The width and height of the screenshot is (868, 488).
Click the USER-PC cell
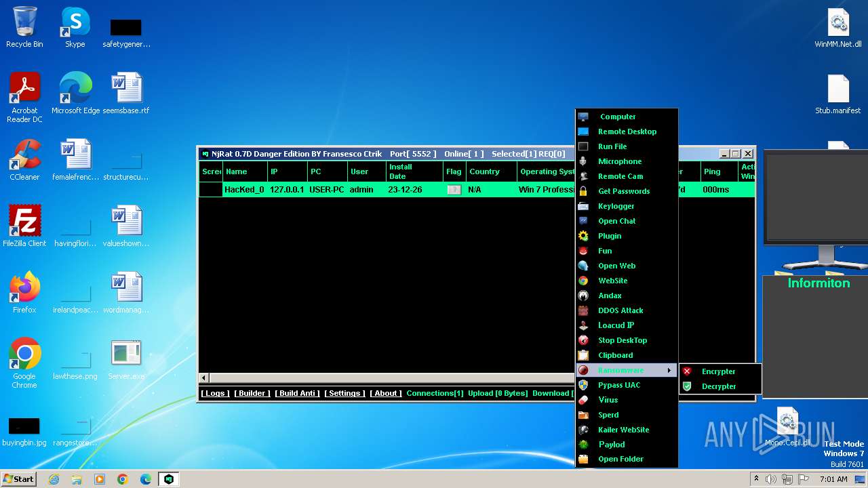click(x=328, y=190)
